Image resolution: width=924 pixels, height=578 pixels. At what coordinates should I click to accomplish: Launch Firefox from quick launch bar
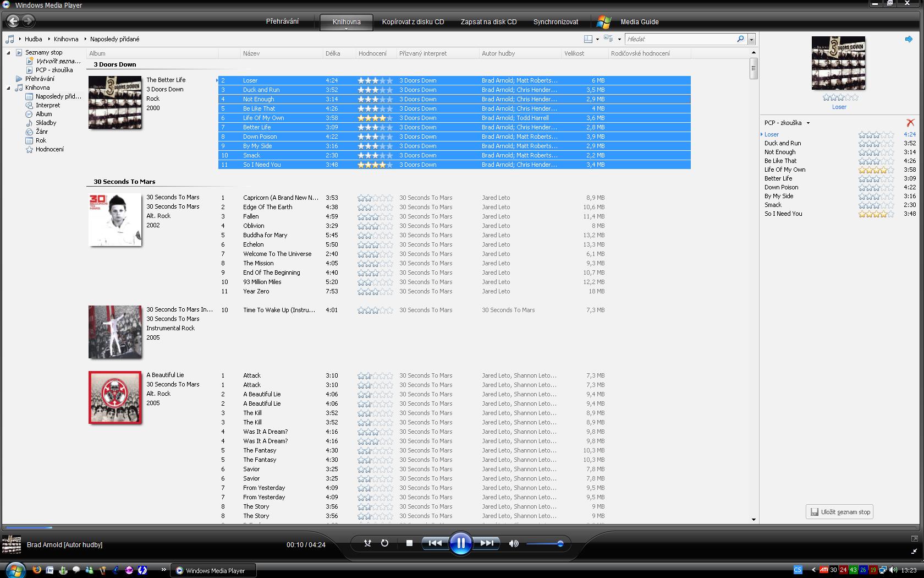pyautogui.click(x=37, y=570)
